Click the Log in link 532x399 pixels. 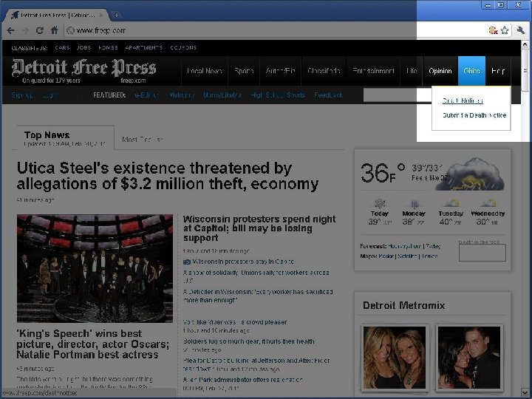pos(50,95)
